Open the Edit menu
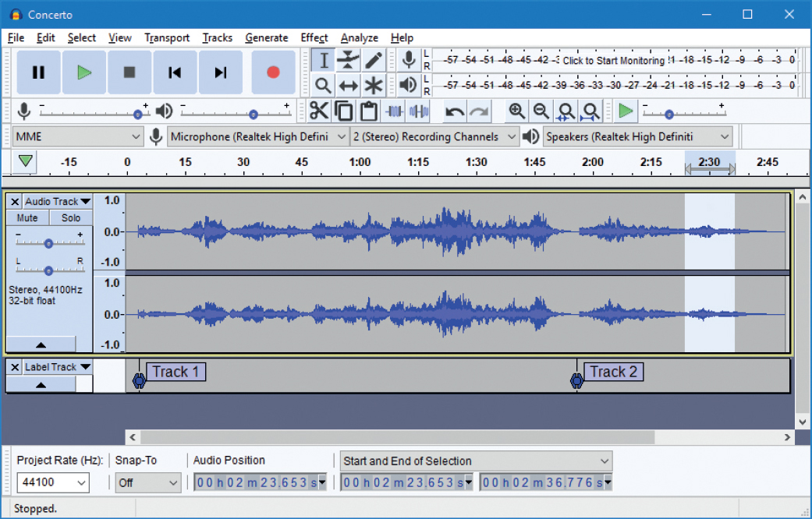Viewport: 812px width, 519px height. pos(45,37)
